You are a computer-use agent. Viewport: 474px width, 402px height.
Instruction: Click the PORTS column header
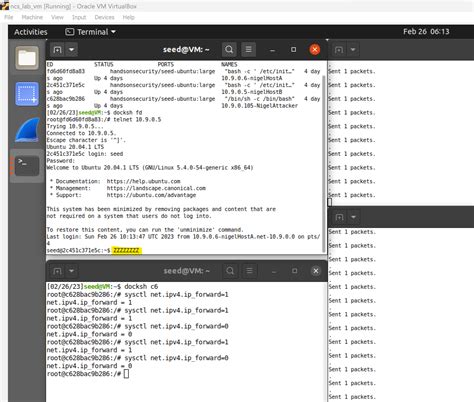click(x=166, y=64)
